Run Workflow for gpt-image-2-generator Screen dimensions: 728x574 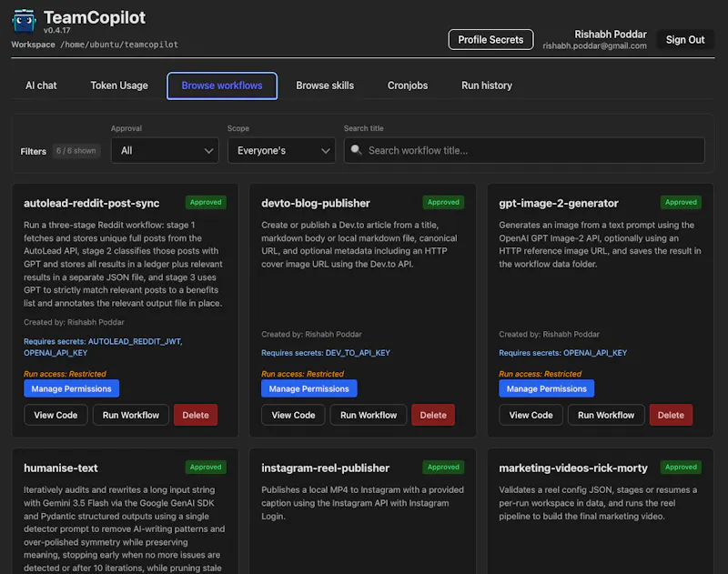[606, 415]
